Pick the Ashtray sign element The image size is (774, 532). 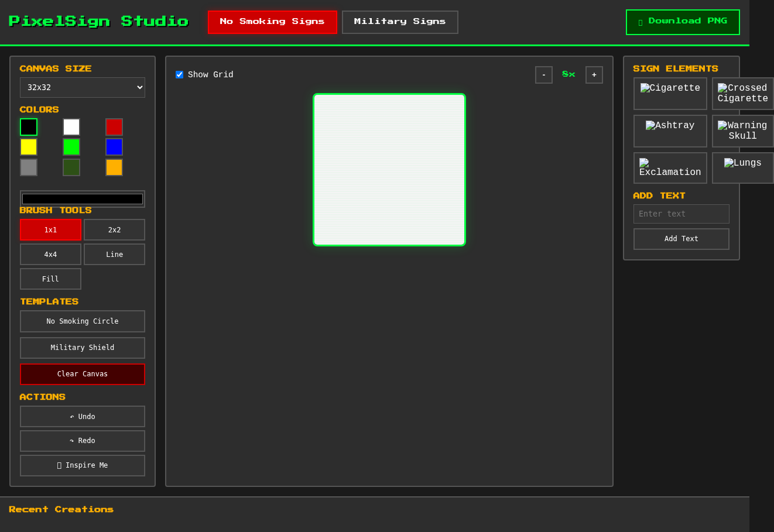670,131
